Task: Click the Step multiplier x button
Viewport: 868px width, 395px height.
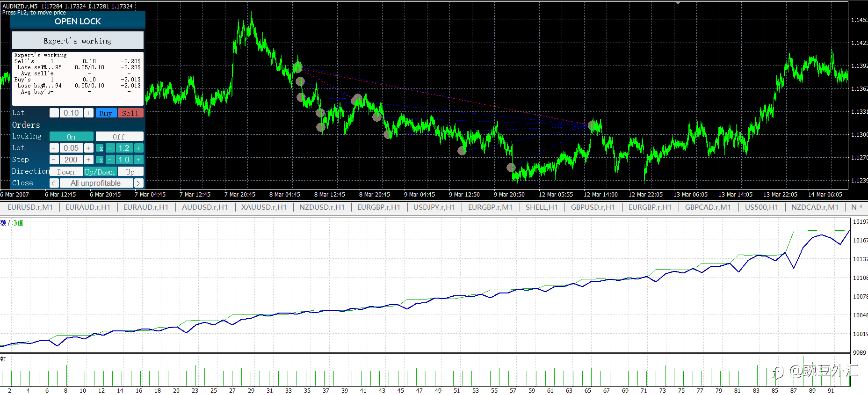Action: pos(100,160)
